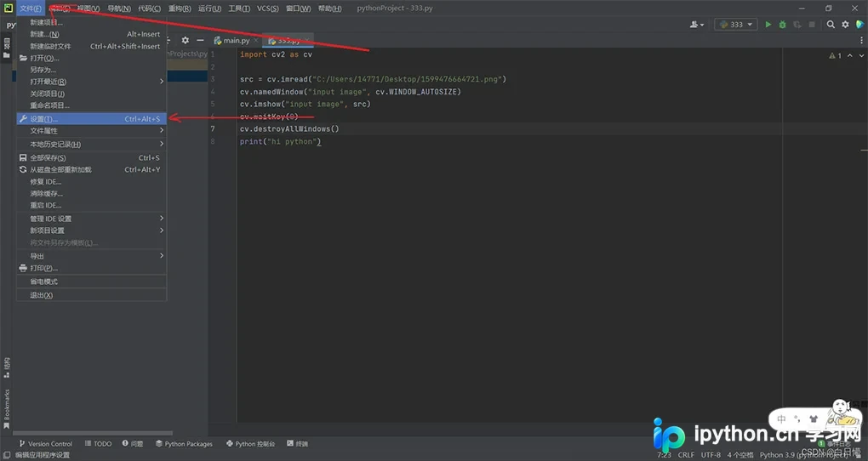Open the 导航(N) menu
This screenshot has width=868, height=461.
[119, 9]
